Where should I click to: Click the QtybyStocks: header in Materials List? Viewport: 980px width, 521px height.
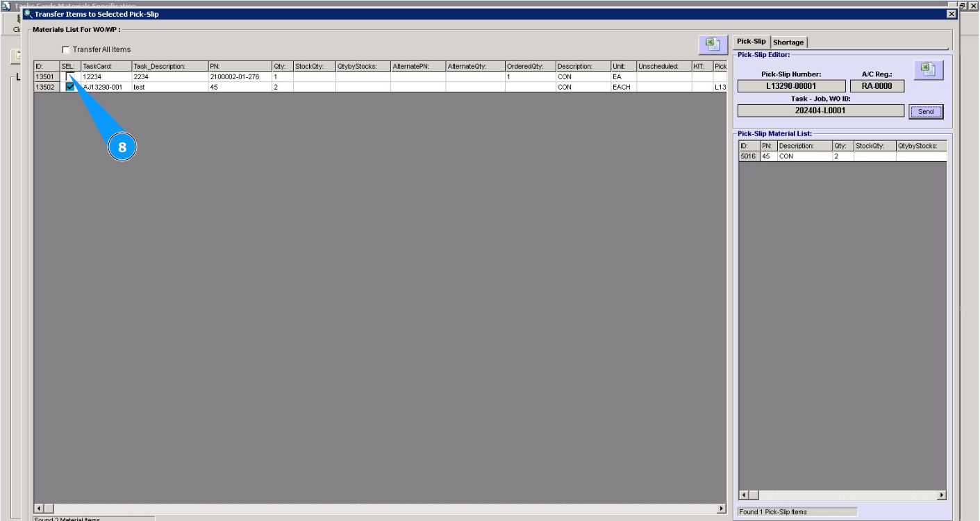[363, 67]
